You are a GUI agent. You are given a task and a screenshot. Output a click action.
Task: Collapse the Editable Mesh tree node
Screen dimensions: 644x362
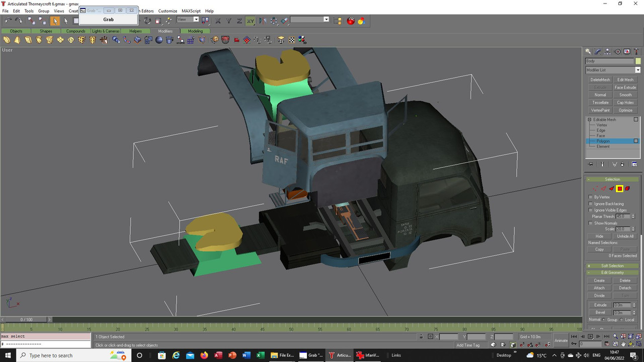click(x=590, y=120)
